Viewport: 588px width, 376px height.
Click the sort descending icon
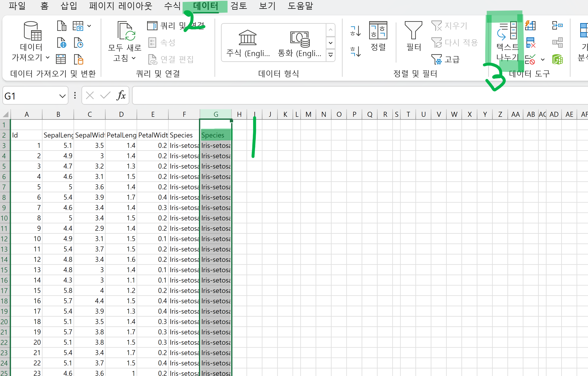coord(355,52)
